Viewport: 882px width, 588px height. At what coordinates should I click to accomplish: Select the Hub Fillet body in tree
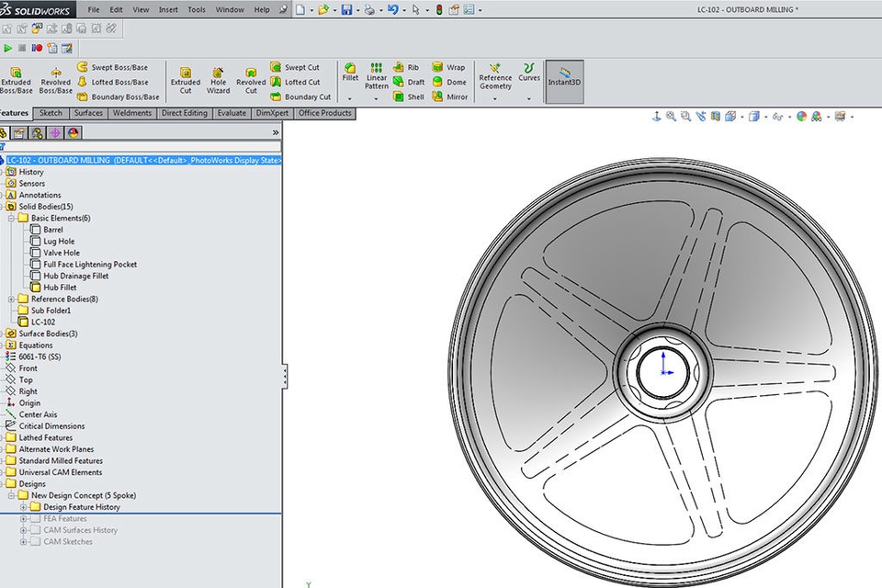point(60,288)
